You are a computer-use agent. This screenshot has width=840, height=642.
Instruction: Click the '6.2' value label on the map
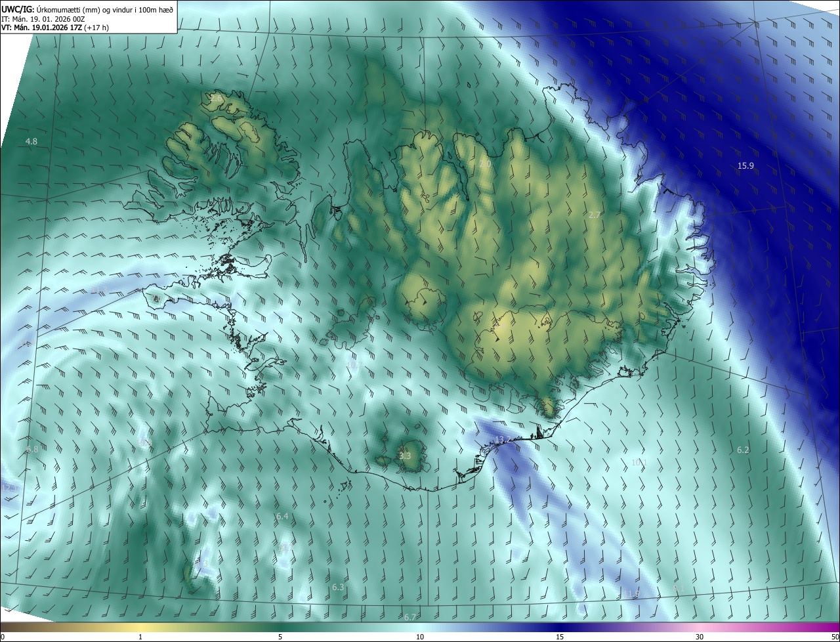(x=743, y=450)
